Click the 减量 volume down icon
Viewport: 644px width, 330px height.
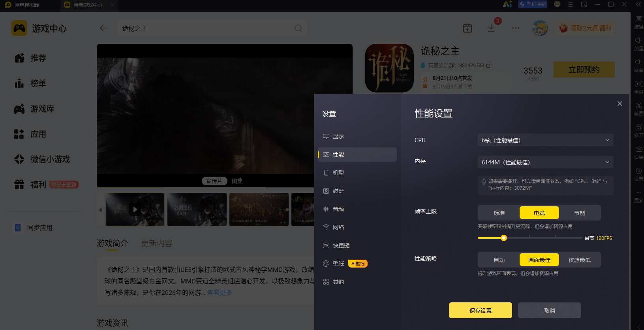pos(638,62)
